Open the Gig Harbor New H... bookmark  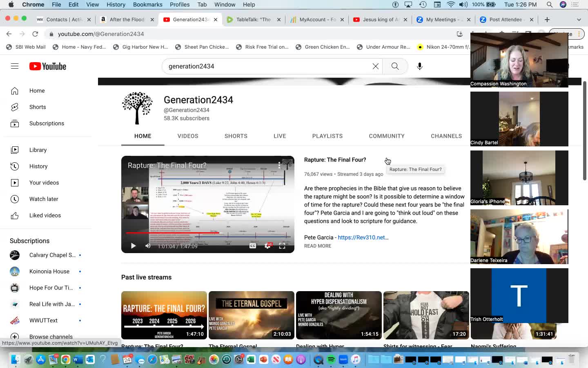click(x=140, y=47)
